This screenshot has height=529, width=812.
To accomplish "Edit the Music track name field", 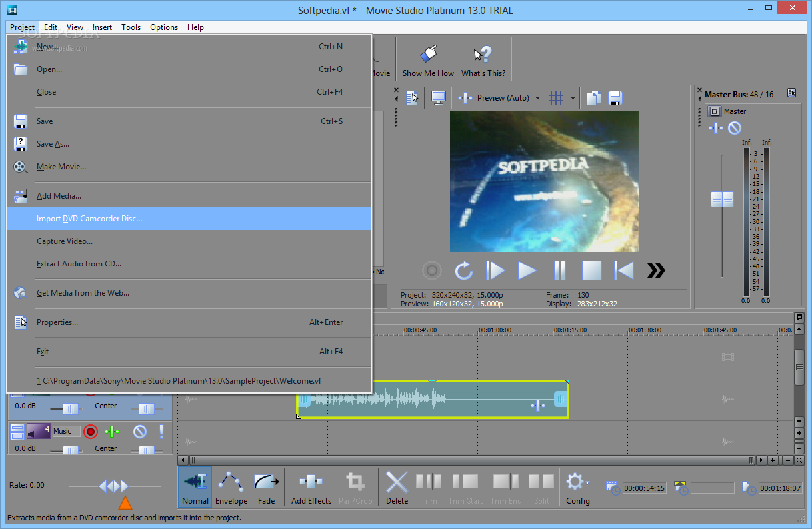I will click(66, 432).
